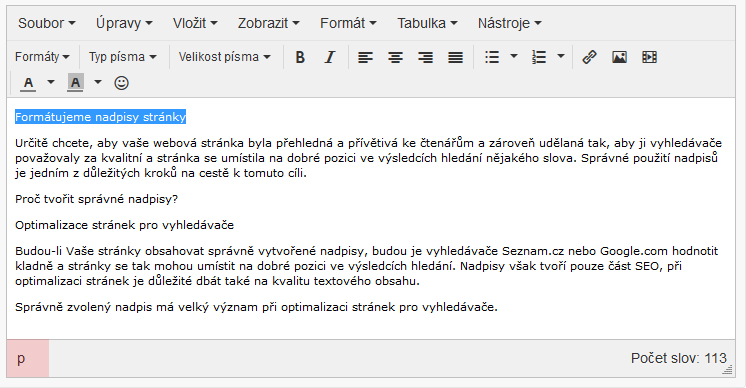
Task: Insert an image
Action: pyautogui.click(x=619, y=57)
